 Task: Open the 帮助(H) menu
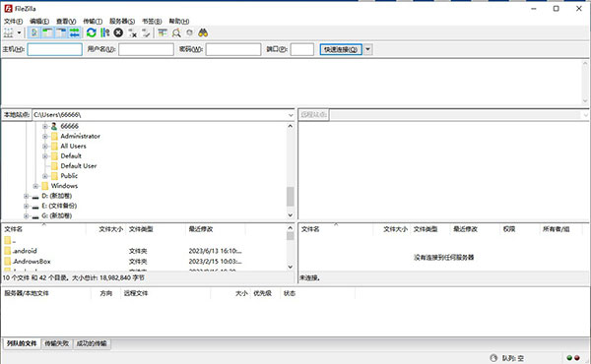click(x=178, y=22)
